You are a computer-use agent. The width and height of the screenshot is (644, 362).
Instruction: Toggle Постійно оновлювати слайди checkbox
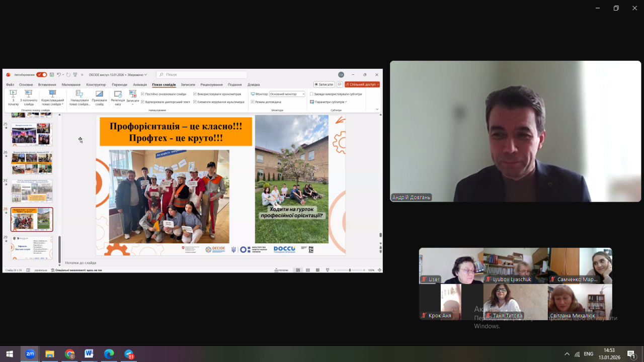pyautogui.click(x=142, y=94)
